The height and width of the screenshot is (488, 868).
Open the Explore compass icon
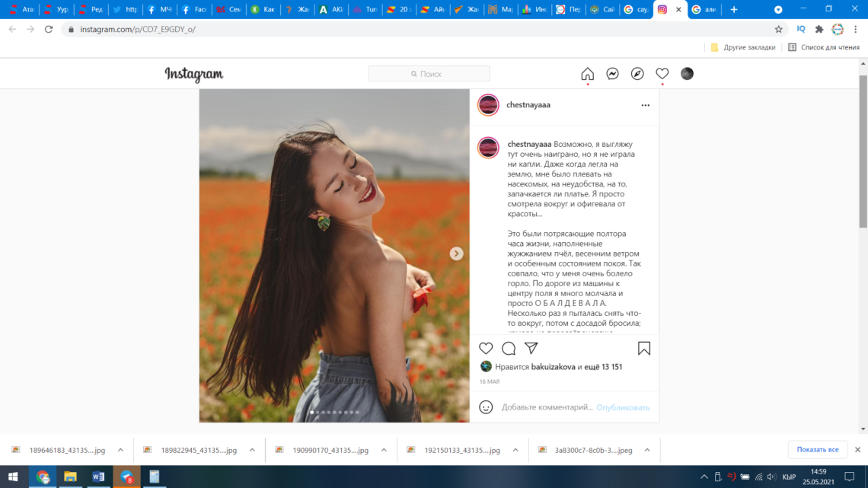(x=637, y=74)
